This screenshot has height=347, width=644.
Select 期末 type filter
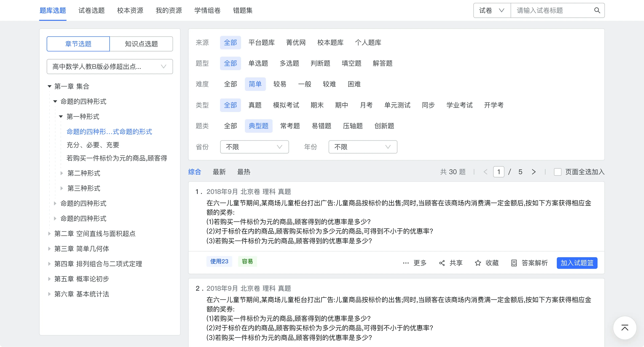click(x=317, y=105)
